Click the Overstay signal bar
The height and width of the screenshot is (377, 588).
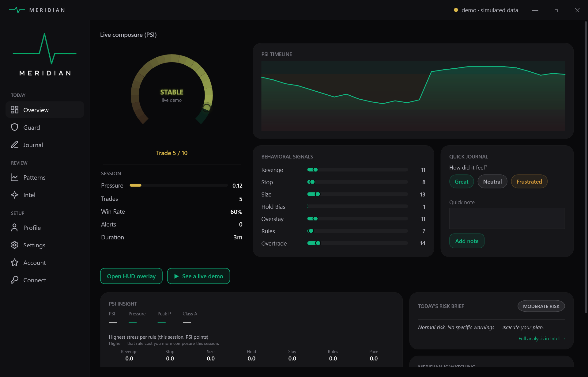[357, 219]
